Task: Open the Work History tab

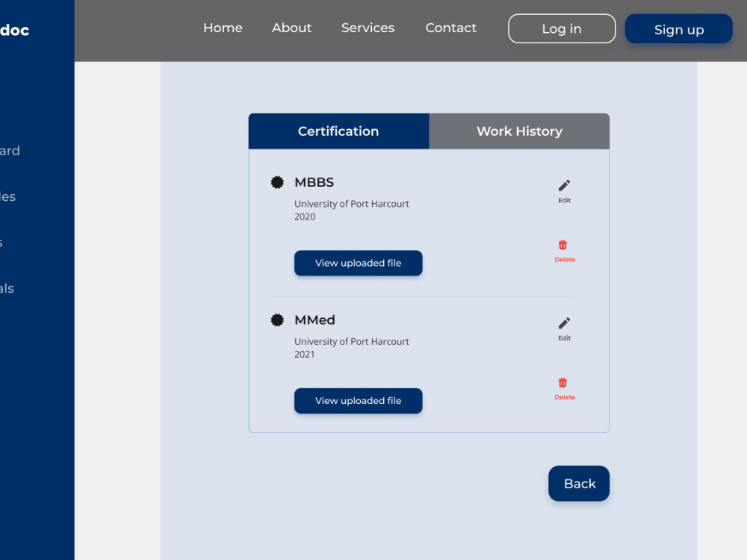Action: pos(519,131)
